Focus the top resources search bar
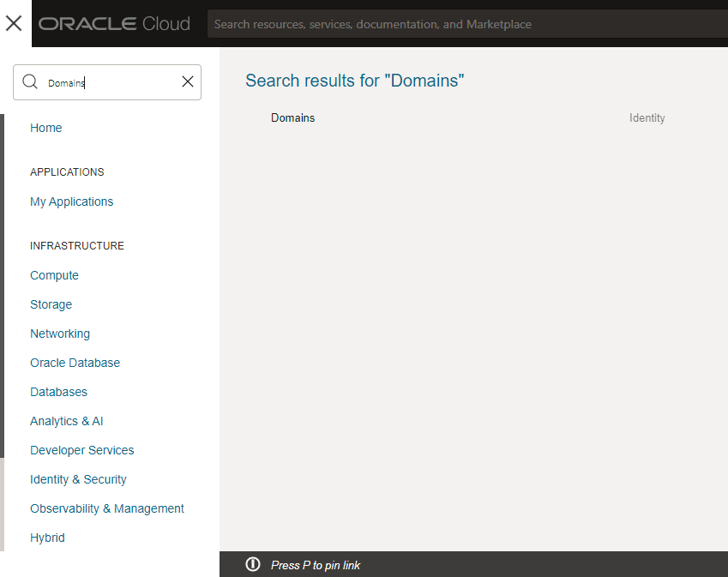 [463, 24]
